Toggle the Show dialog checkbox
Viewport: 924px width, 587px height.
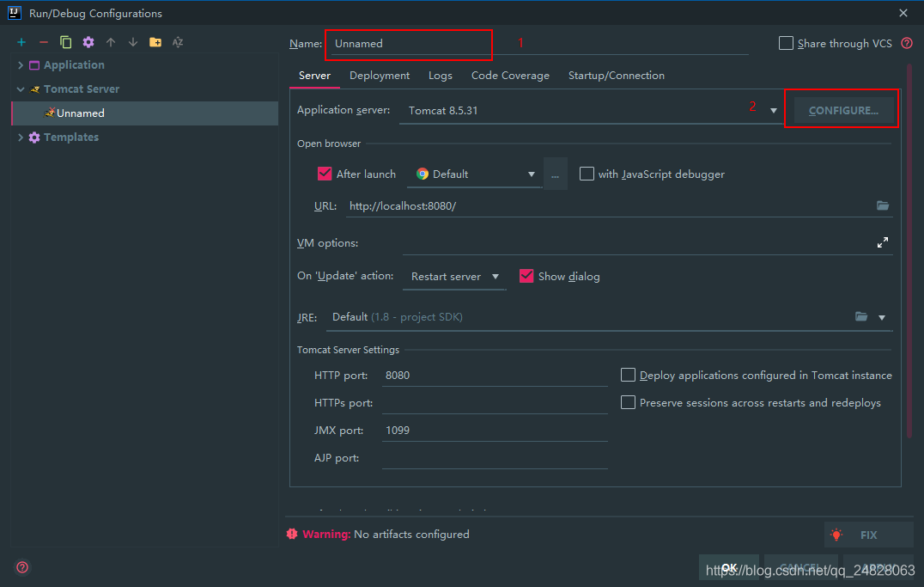tap(526, 276)
